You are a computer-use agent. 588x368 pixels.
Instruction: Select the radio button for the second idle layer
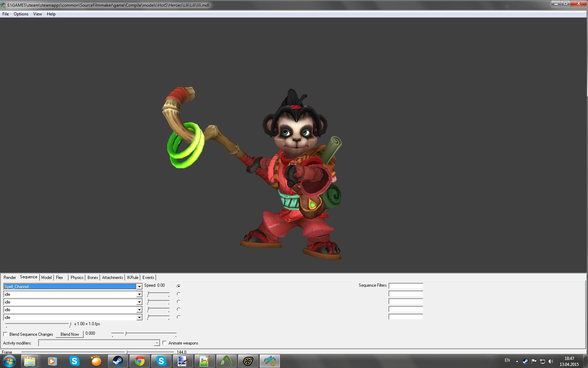pos(178,301)
